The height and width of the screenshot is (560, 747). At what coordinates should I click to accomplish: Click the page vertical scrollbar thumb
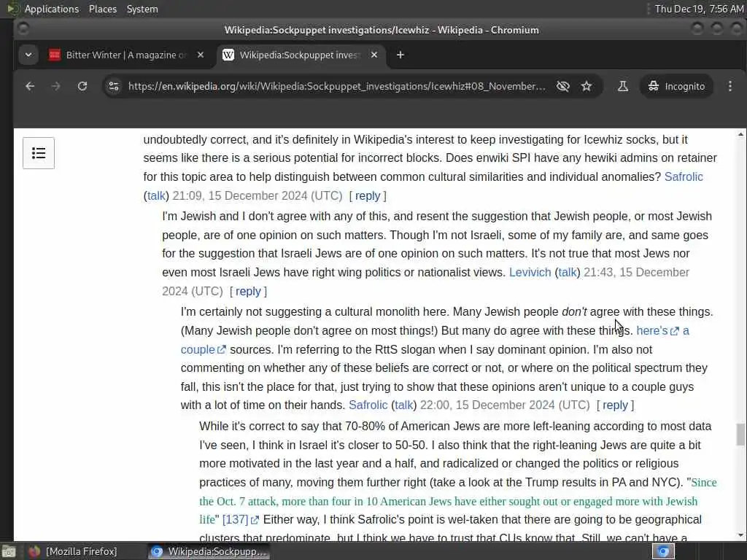click(x=740, y=435)
